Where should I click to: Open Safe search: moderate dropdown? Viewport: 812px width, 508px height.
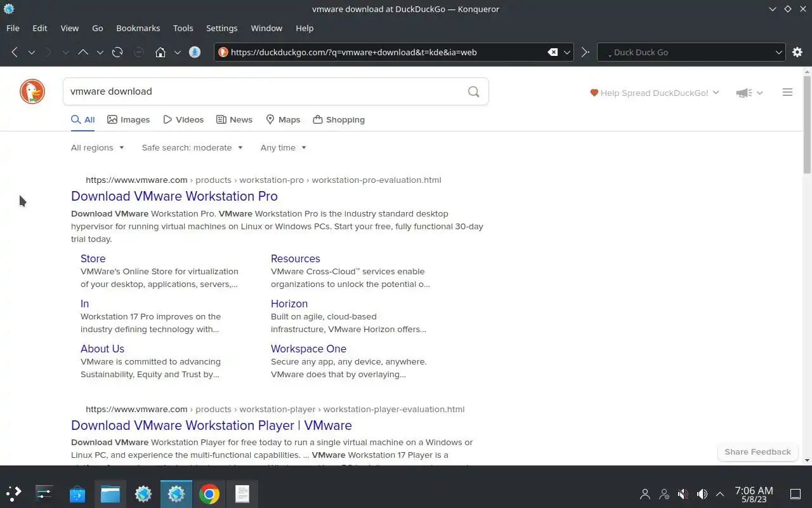[192, 147]
